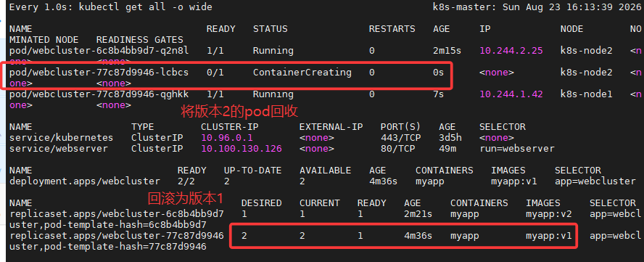Select the service/webserver row name
Screen dimensions: 644x262
click(58, 149)
